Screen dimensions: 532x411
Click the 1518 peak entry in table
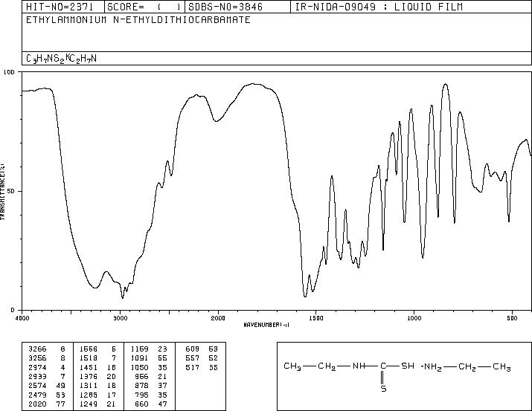[89, 358]
